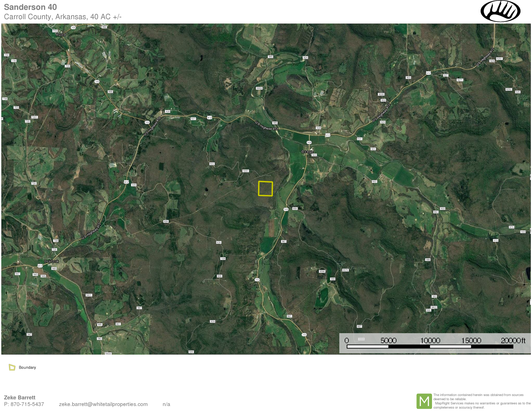Click the phone number 870-715-5437
Screen dimensions: 532x411
pyautogui.click(x=27, y=404)
